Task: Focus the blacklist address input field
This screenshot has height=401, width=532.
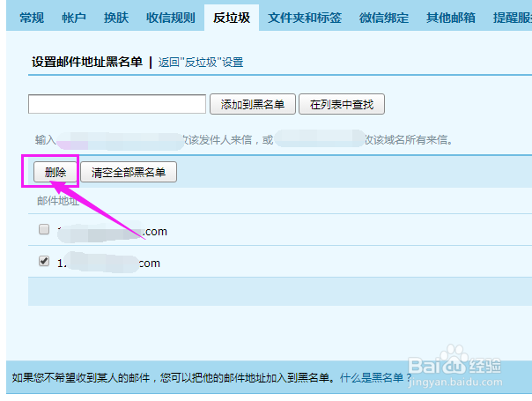Action: pos(117,104)
